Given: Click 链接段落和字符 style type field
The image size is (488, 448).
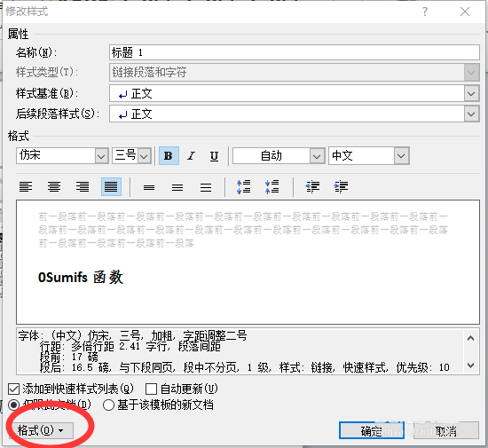Looking at the screenshot, I should [x=287, y=73].
